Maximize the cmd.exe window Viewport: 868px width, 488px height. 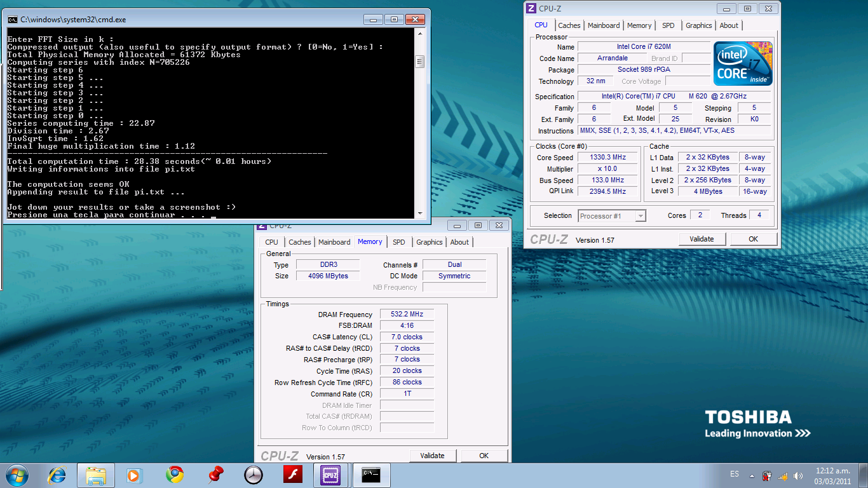tap(393, 20)
